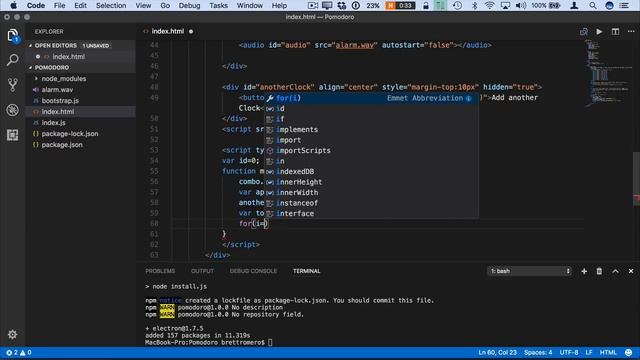Open the Explorer view in activity bar
This screenshot has width=640, height=360.
[x=13, y=36]
